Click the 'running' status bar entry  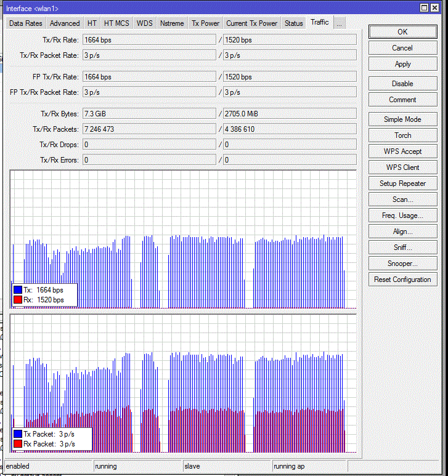pyautogui.click(x=138, y=466)
